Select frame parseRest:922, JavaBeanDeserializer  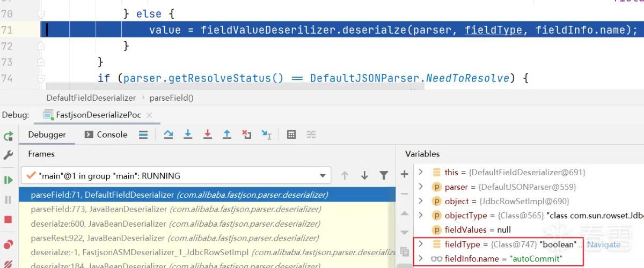click(x=207, y=238)
